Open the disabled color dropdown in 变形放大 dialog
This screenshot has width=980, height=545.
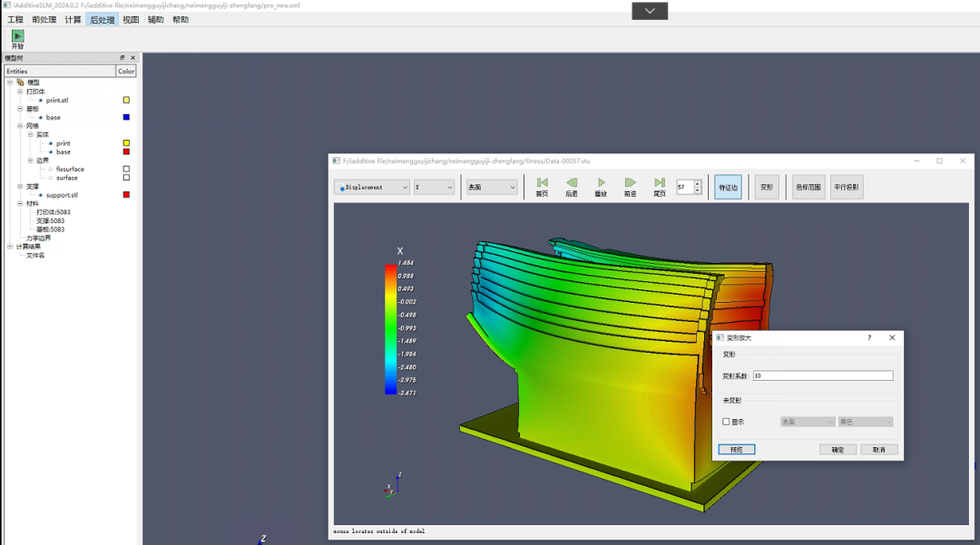tap(866, 422)
